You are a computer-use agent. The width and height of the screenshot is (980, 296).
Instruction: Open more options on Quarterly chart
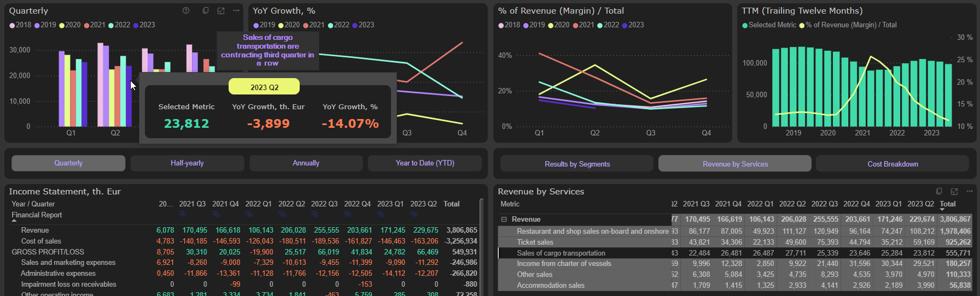click(236, 10)
